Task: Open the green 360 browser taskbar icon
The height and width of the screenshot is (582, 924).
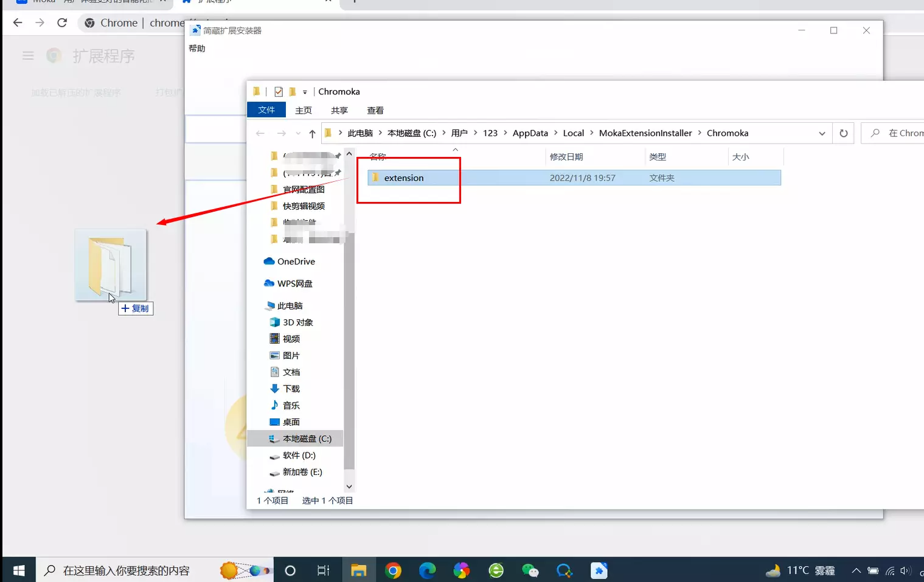Action: point(496,570)
